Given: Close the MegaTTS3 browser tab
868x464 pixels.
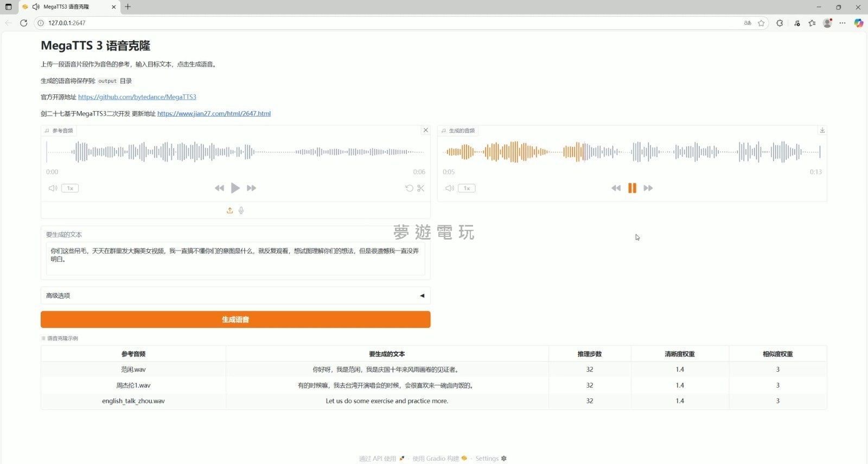Looking at the screenshot, I should tap(113, 7).
